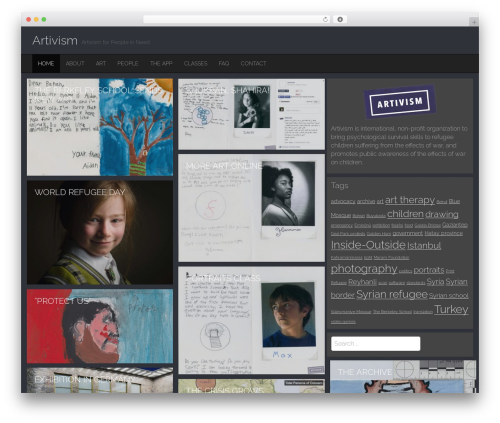Open a new browser tab with plus
Image resolution: width=500 pixels, height=423 pixels.
[x=474, y=22]
